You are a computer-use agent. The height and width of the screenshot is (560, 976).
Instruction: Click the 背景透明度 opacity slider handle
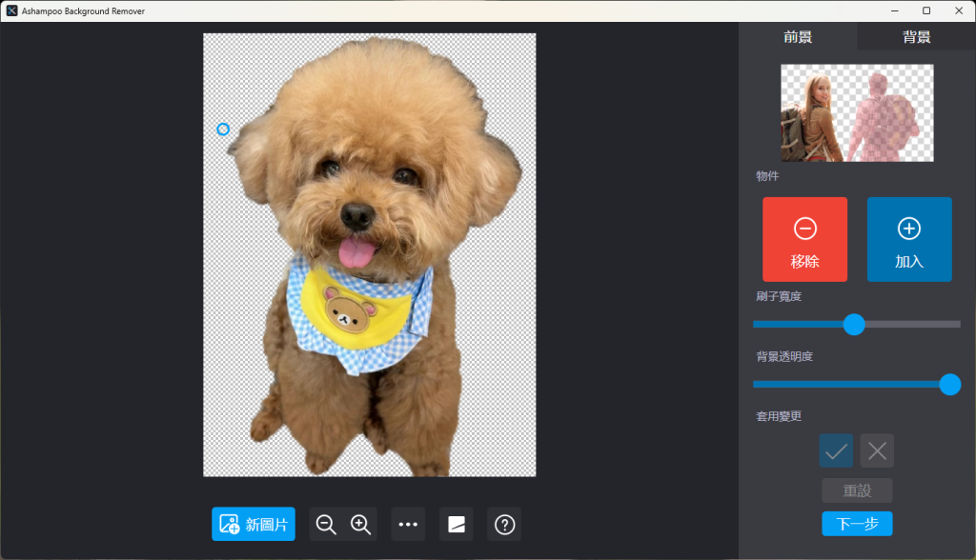click(949, 384)
